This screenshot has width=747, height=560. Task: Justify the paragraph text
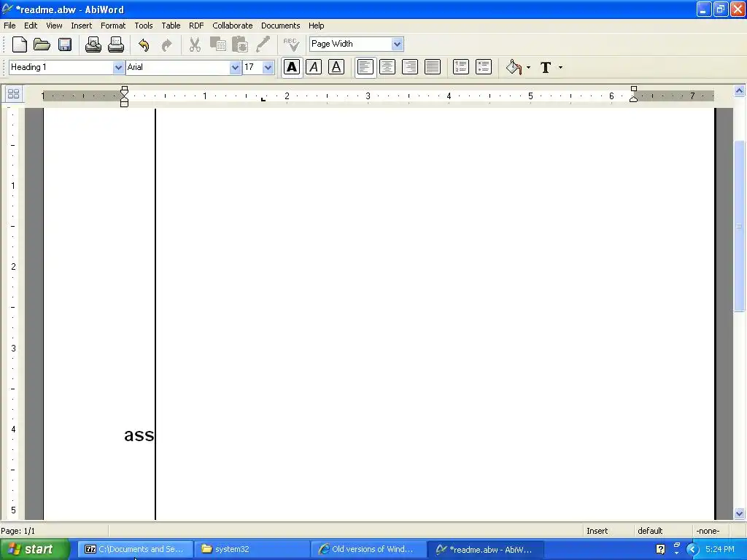433,67
